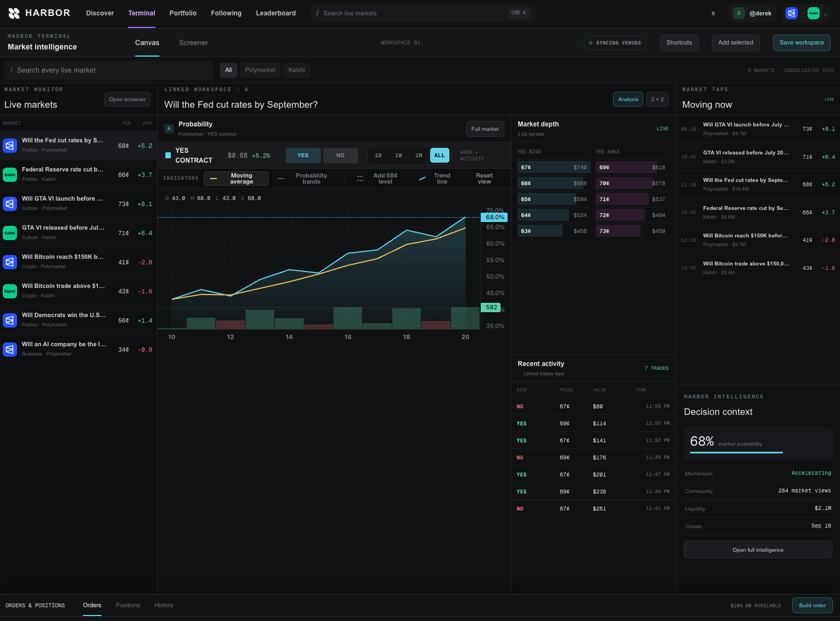Open the N notifications icon in header

coord(713,13)
